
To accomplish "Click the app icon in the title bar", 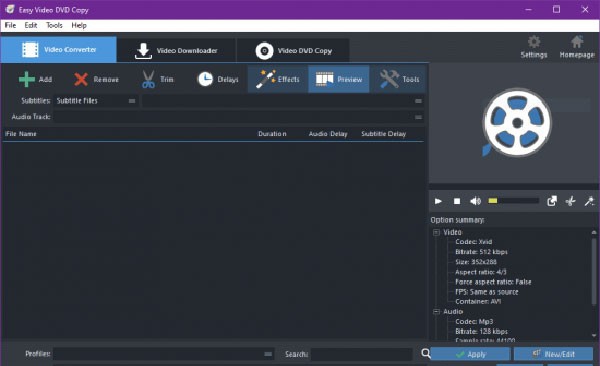I will (x=10, y=9).
